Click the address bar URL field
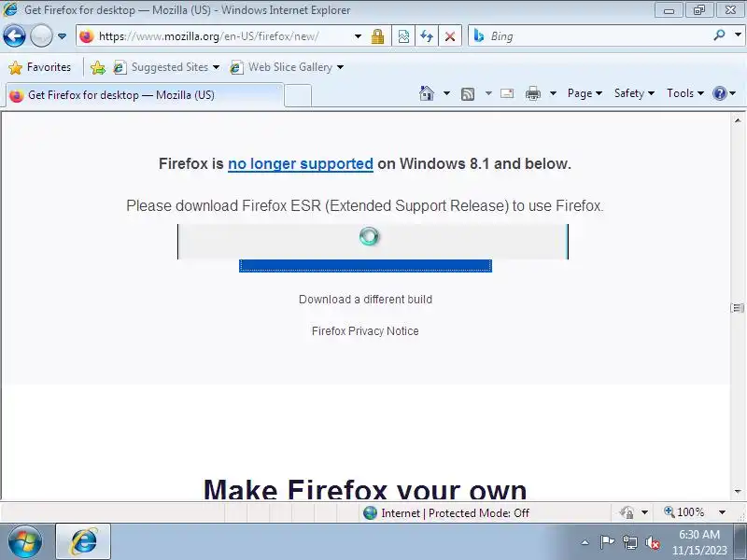 pos(221,36)
